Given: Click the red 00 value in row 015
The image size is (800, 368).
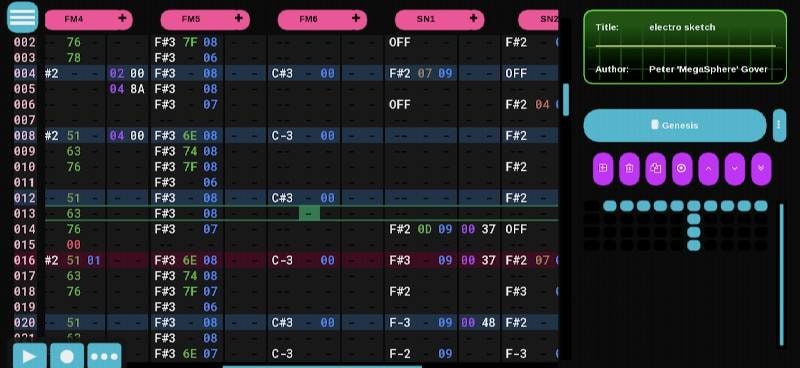Looking at the screenshot, I should pos(73,244).
